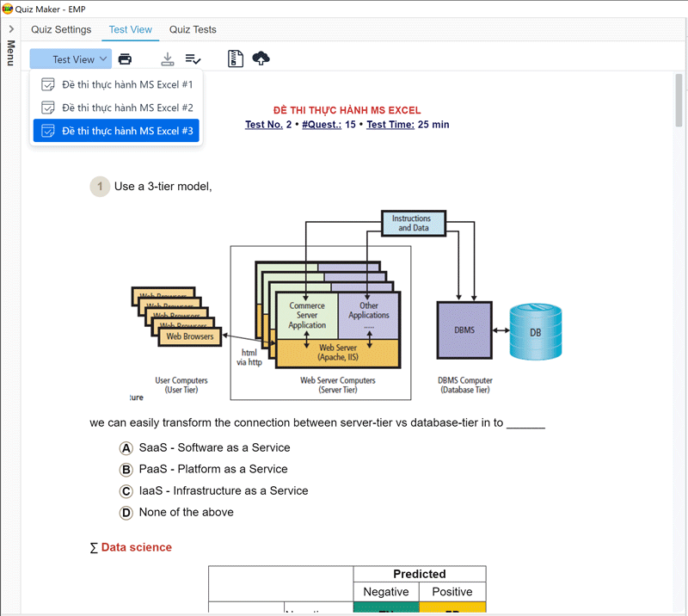Viewport: 688px width, 616px height.
Task: Select Đề thi thực hành MS Excel #1
Action: [116, 84]
